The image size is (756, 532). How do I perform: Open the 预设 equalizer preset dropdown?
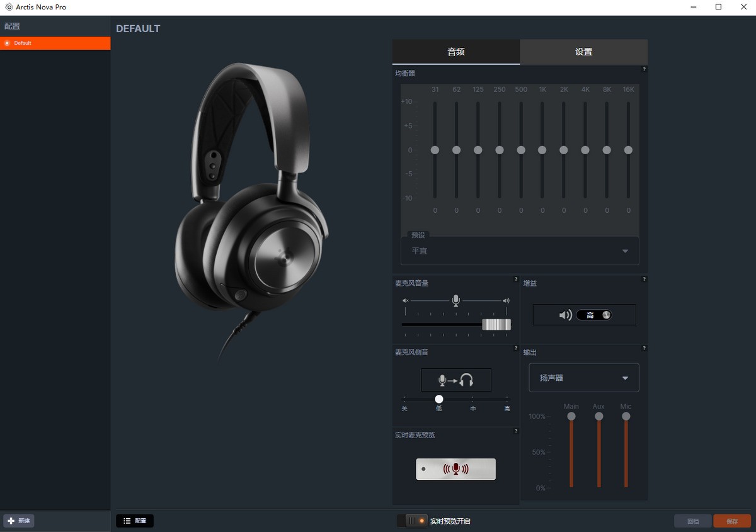pos(520,251)
